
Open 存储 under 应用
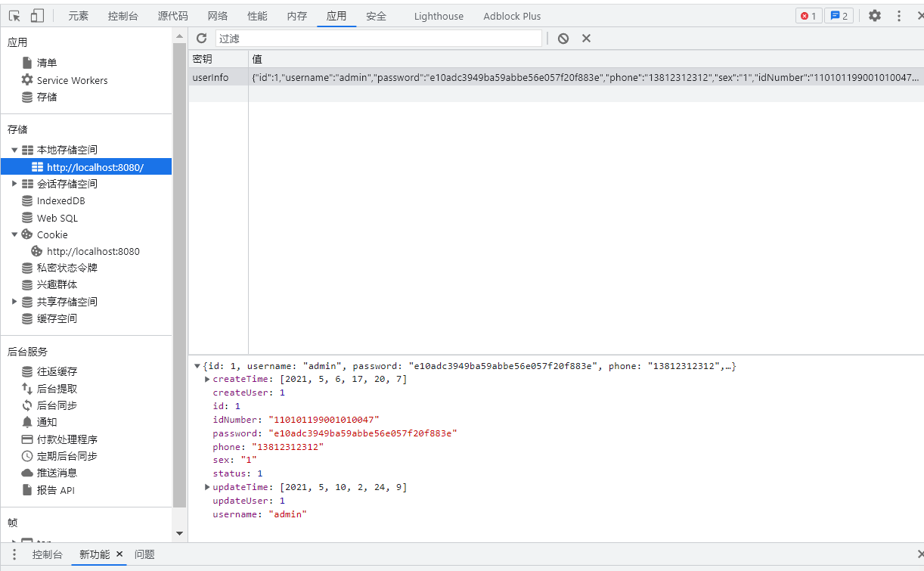pyautogui.click(x=47, y=97)
